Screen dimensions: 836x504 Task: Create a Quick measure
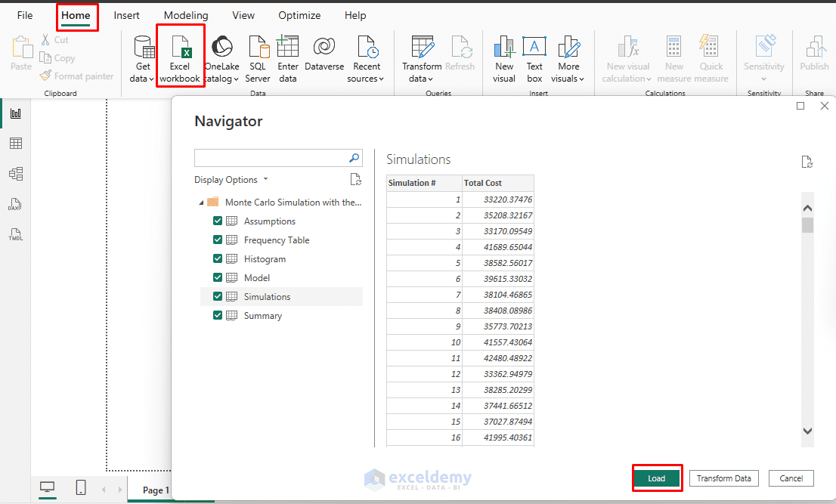click(x=711, y=59)
